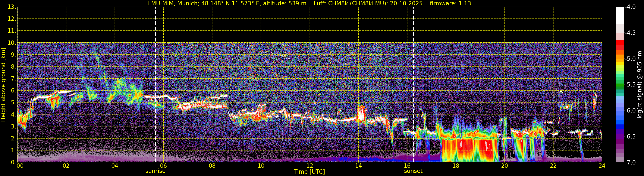Click the '-5.5' colorbar tick label
Image resolution: width=644 pixels, height=176 pixels.
(630, 85)
